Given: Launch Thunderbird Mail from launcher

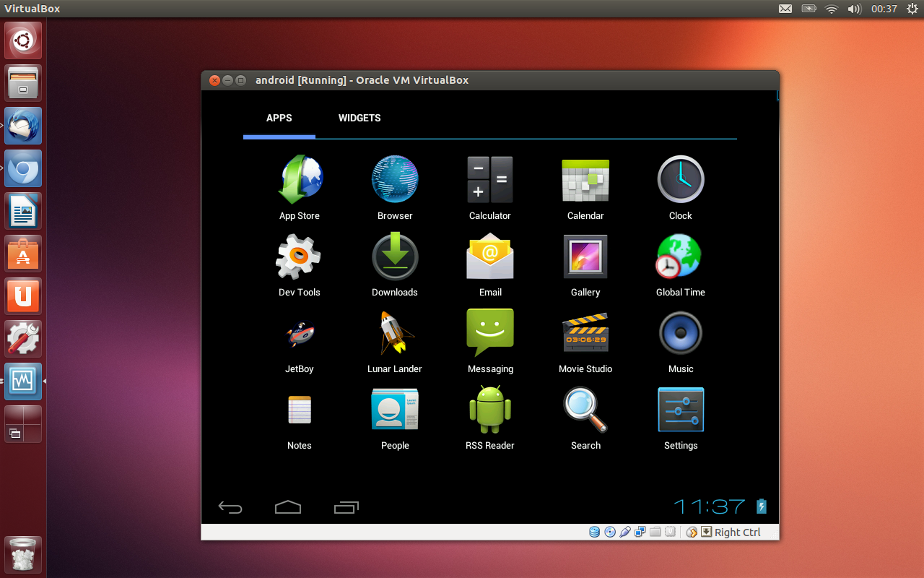Looking at the screenshot, I should point(23,126).
